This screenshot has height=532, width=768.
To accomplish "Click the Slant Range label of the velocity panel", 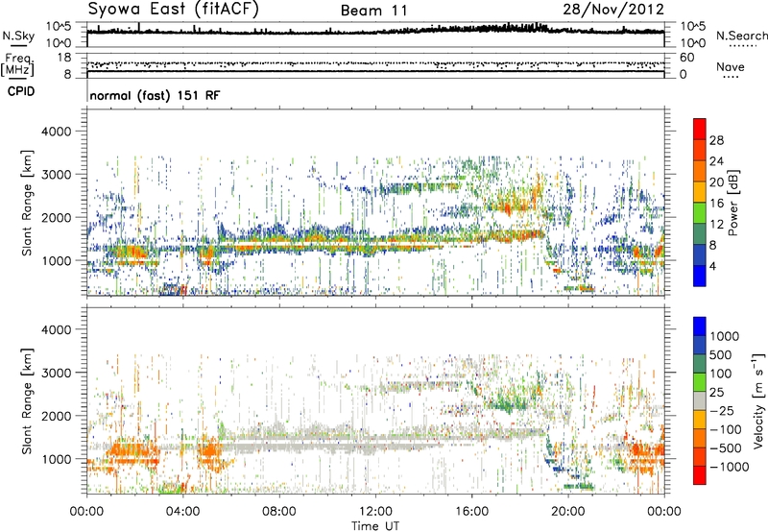I will click(x=27, y=401).
